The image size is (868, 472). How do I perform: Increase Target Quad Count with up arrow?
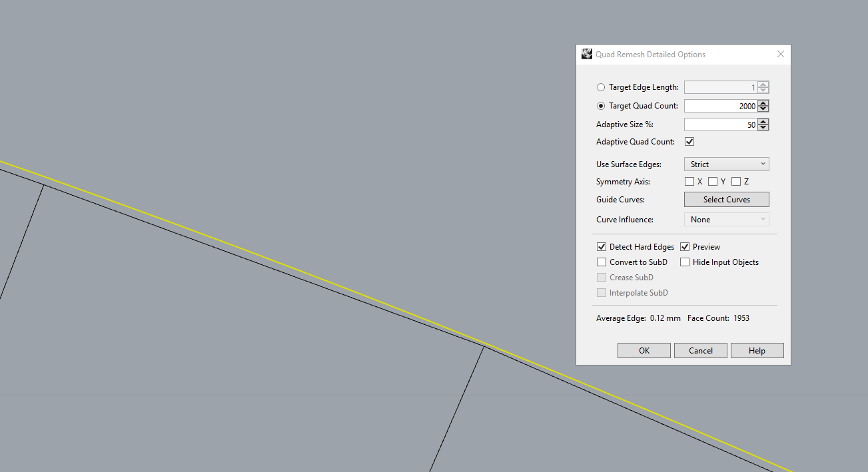763,103
